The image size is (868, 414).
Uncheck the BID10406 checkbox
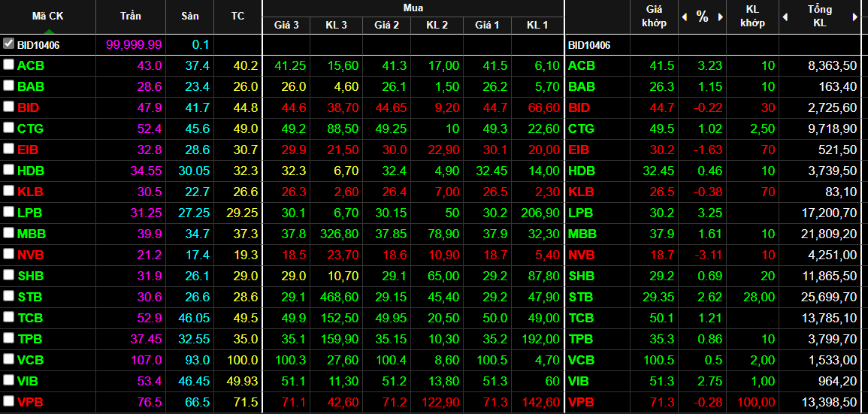8,44
